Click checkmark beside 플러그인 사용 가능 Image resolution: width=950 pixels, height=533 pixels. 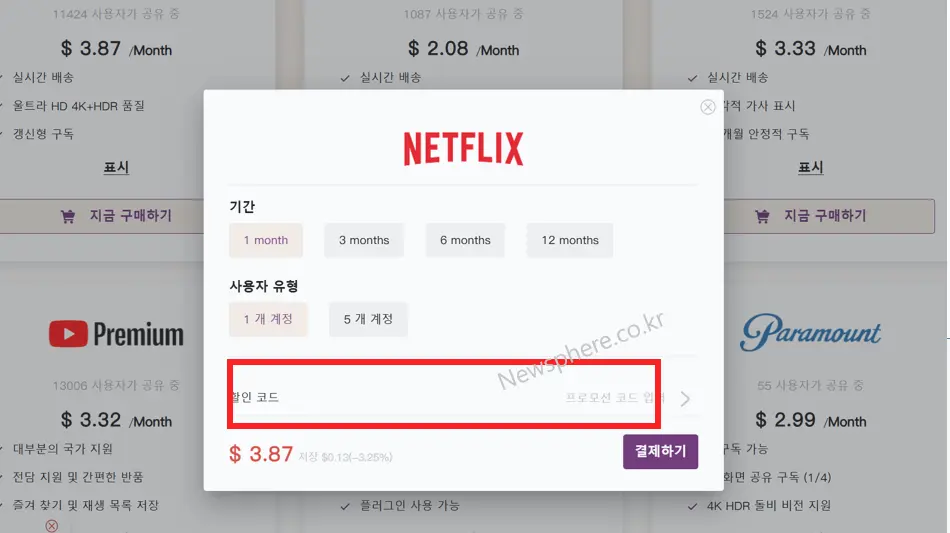coord(345,506)
